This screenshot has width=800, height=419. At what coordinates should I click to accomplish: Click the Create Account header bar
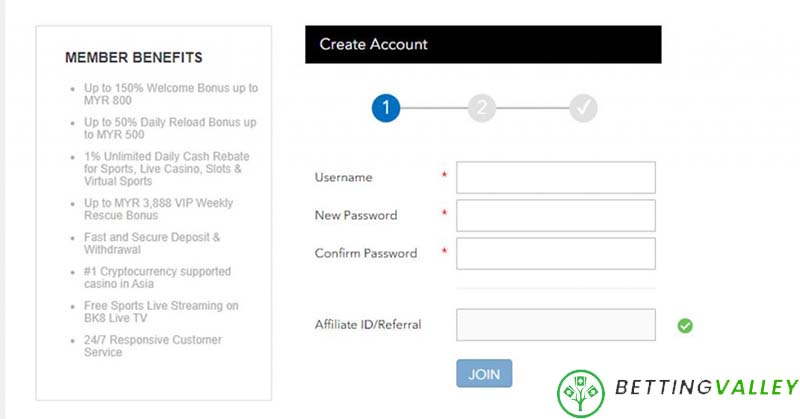(483, 45)
